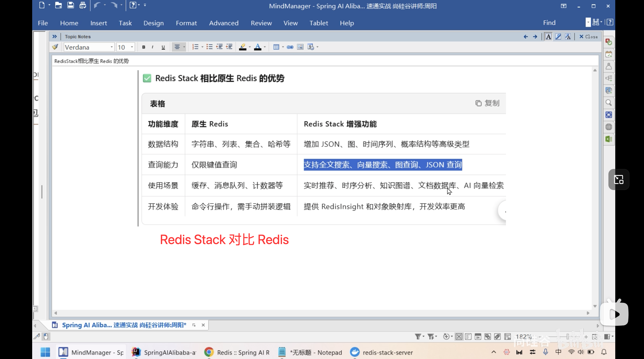Click the format painter brush icon
Screen dimensions: 644x359
[55, 47]
